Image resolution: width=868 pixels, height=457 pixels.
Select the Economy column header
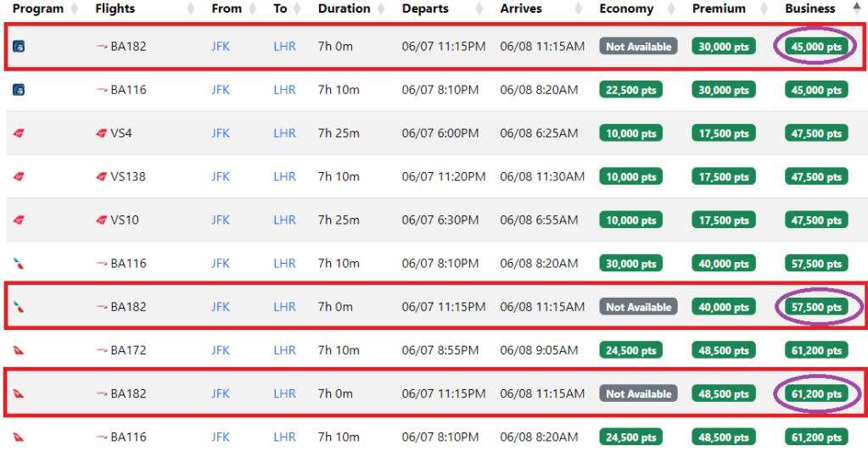tap(626, 9)
